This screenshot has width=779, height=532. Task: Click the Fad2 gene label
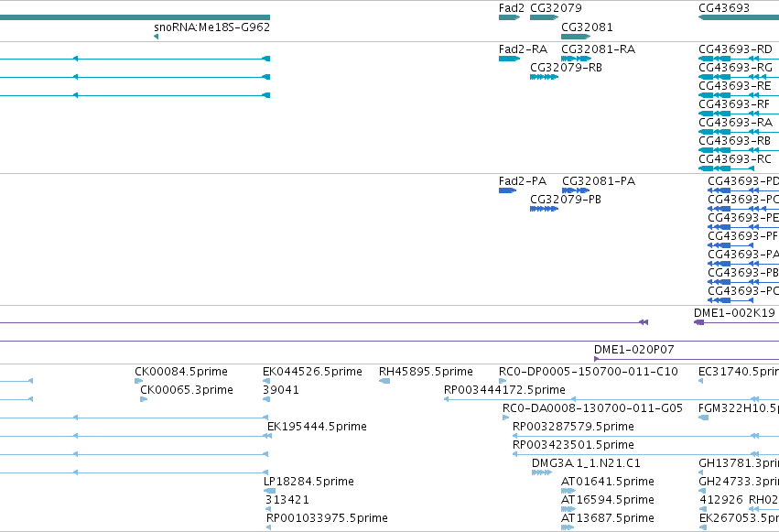tap(511, 8)
